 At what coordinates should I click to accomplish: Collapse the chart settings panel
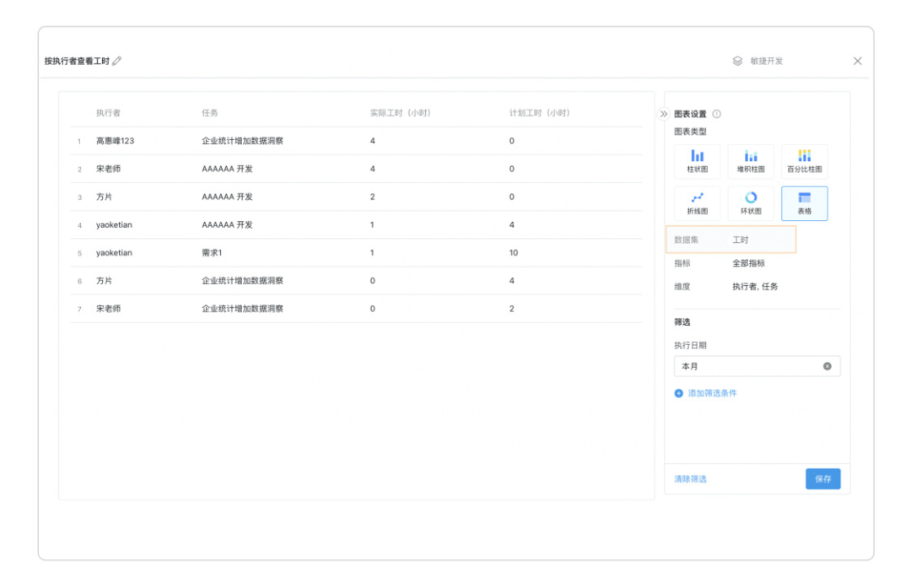664,114
